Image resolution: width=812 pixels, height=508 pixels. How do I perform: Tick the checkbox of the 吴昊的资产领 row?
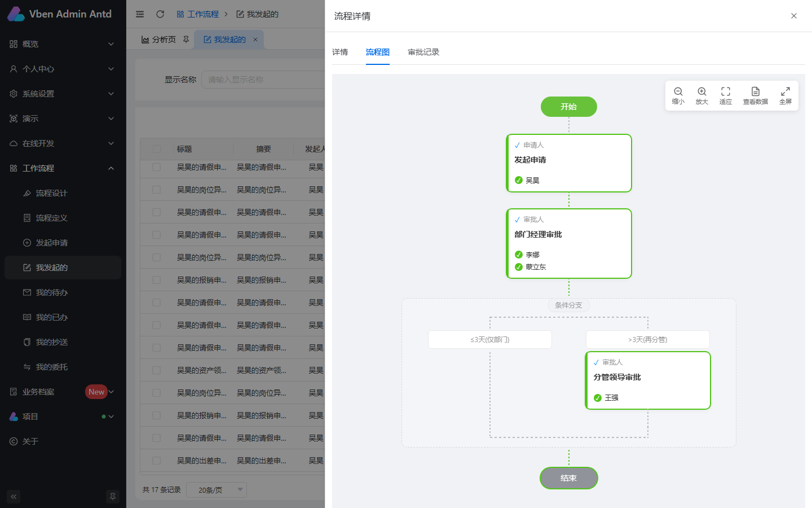click(x=157, y=370)
